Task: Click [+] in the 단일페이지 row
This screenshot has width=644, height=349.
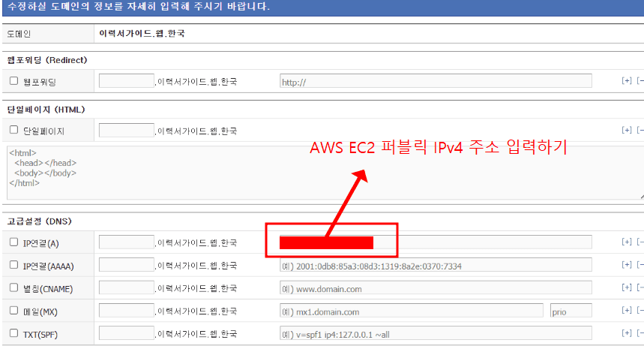Action: coord(627,131)
